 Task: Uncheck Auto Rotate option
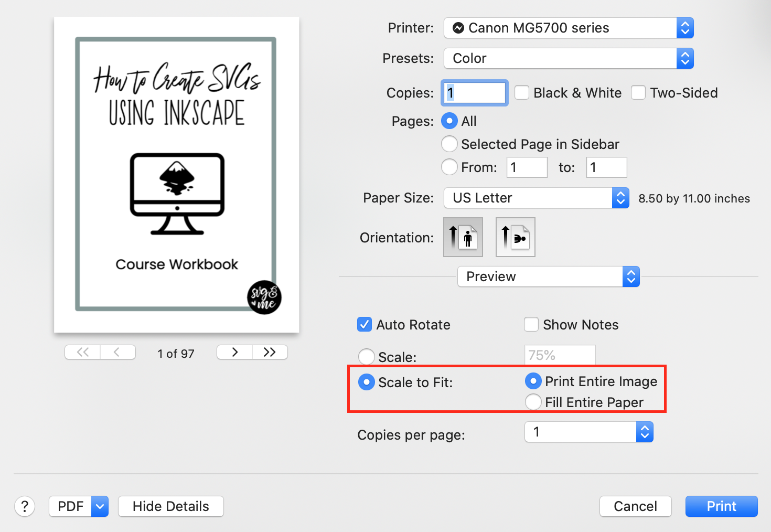[365, 325]
